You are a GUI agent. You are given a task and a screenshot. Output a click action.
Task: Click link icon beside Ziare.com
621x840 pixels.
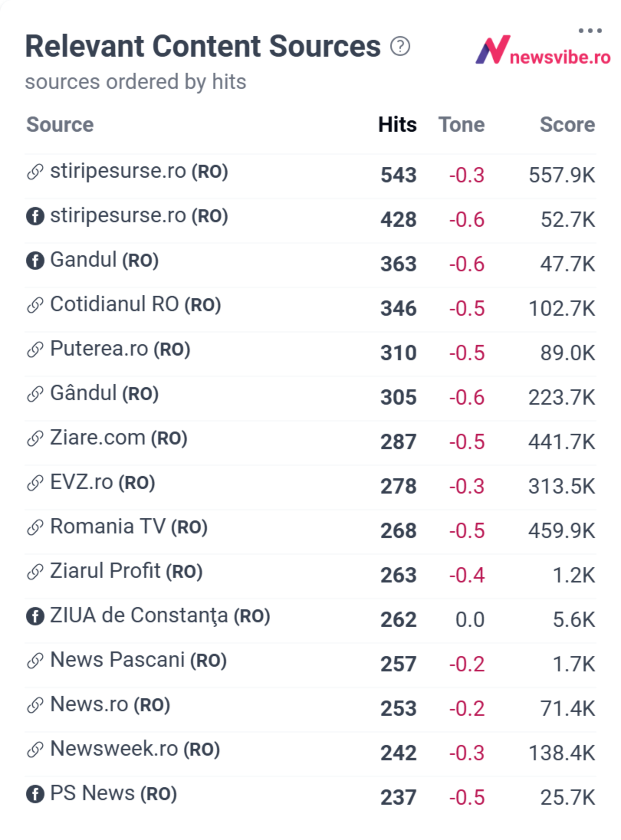point(35,438)
